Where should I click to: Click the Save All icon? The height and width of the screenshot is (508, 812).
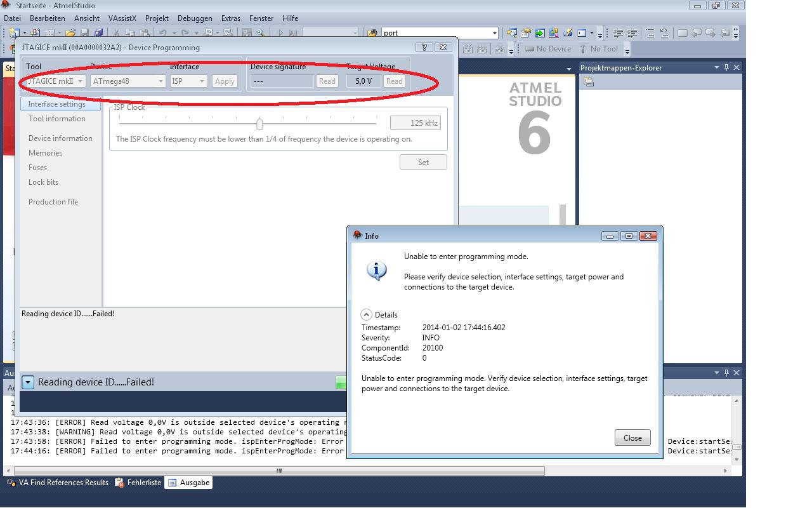[x=98, y=33]
